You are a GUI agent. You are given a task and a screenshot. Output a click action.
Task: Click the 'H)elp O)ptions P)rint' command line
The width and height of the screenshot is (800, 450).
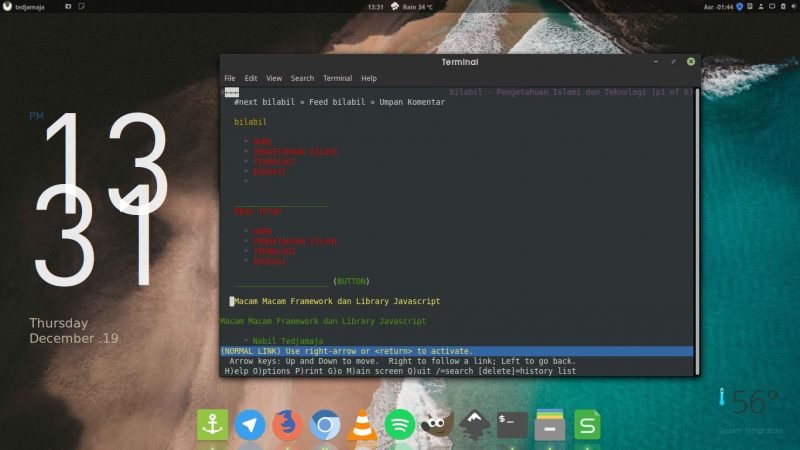coord(400,371)
